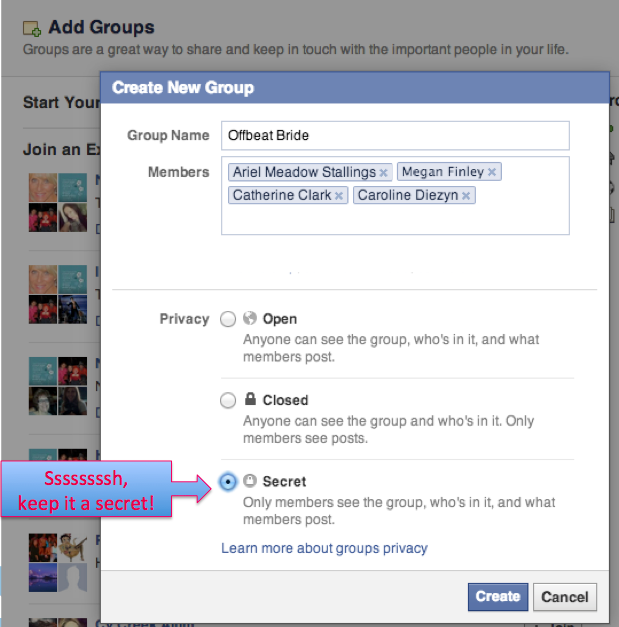Click the Megan Finley member tag
619x627 pixels.
[x=443, y=172]
